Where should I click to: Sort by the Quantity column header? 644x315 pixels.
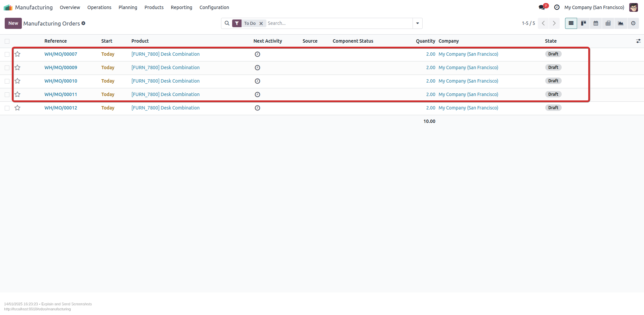click(425, 41)
